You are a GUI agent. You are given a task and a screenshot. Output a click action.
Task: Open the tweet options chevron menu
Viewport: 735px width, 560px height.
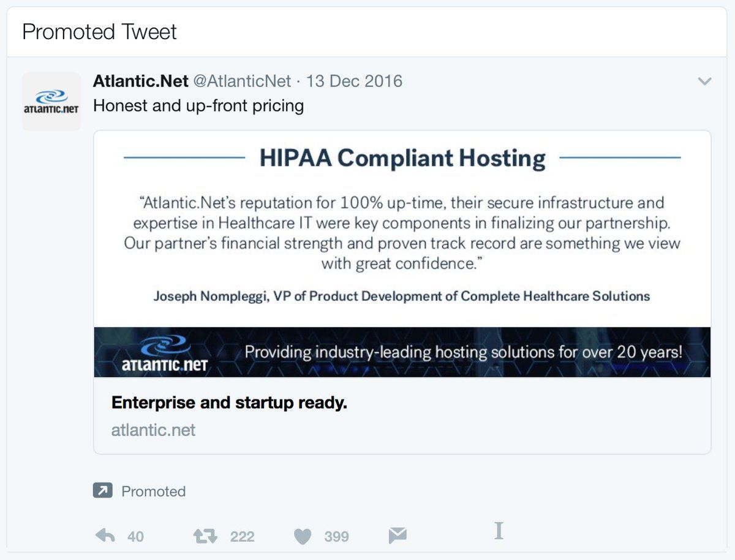click(x=705, y=81)
